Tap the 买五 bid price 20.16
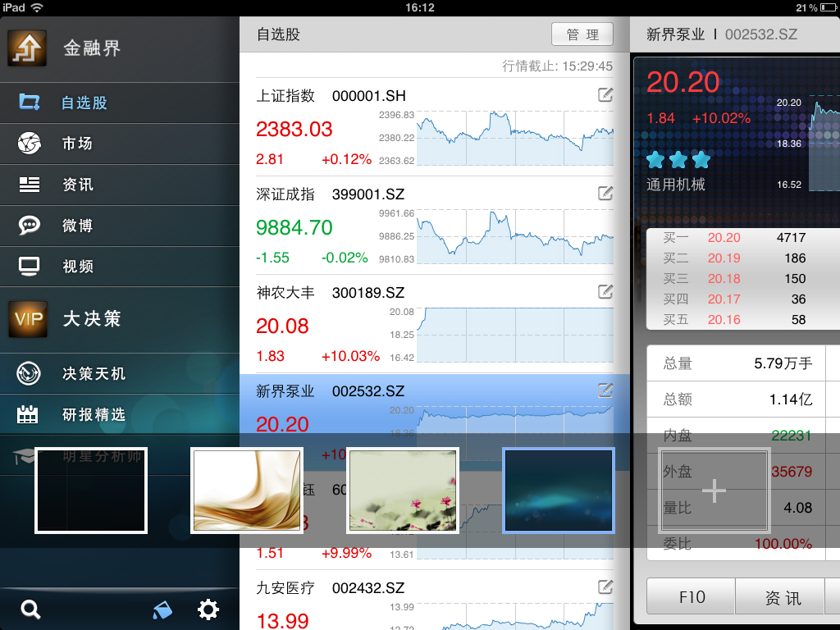 click(x=724, y=320)
